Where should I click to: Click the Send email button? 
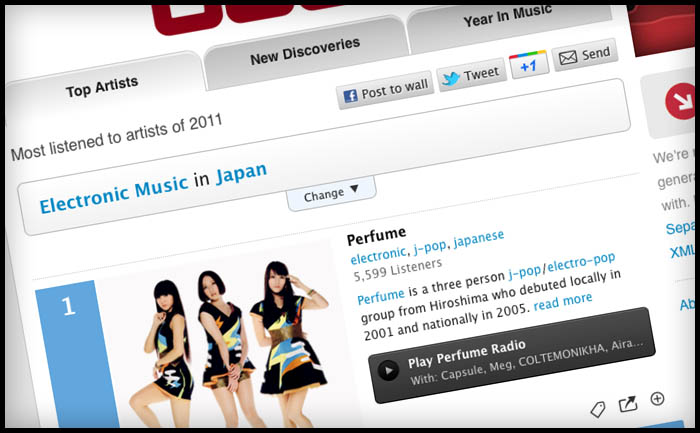click(585, 55)
